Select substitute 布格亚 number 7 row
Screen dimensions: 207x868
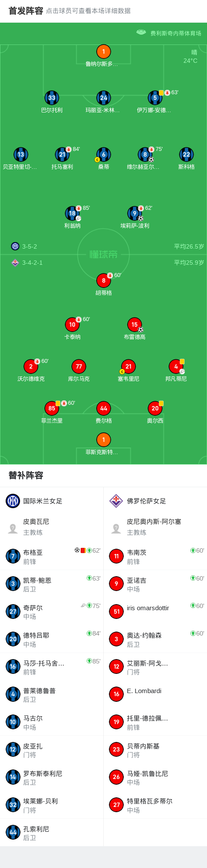tap(52, 556)
